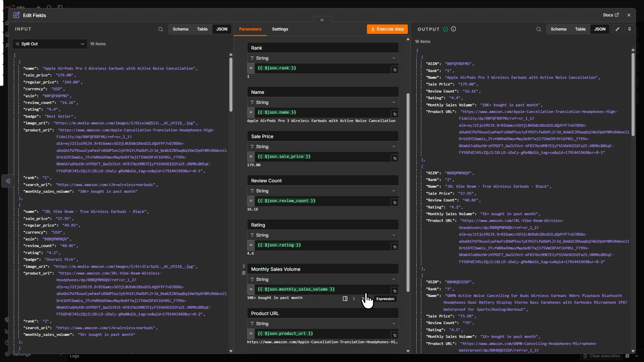Expand Sale Price type String dropdown

coord(323,146)
